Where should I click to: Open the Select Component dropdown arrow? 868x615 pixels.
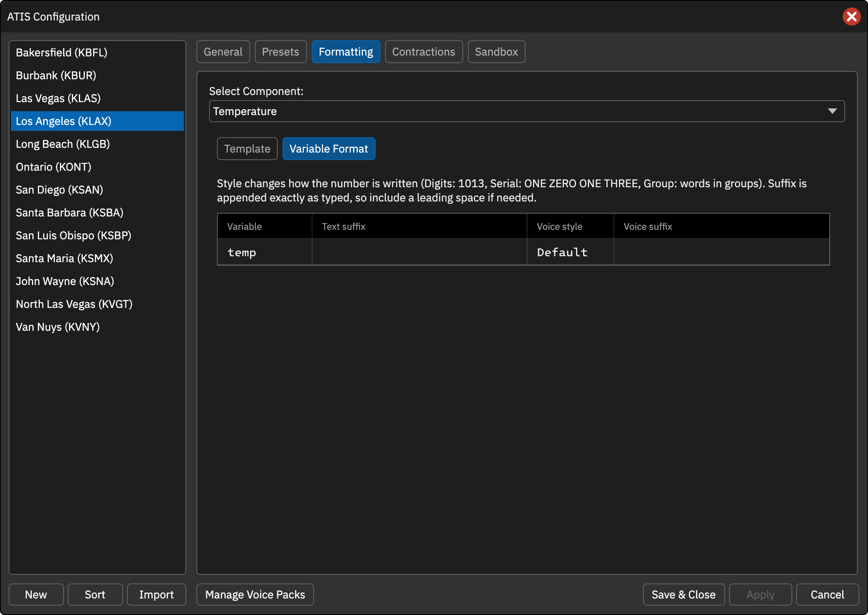[x=832, y=111]
